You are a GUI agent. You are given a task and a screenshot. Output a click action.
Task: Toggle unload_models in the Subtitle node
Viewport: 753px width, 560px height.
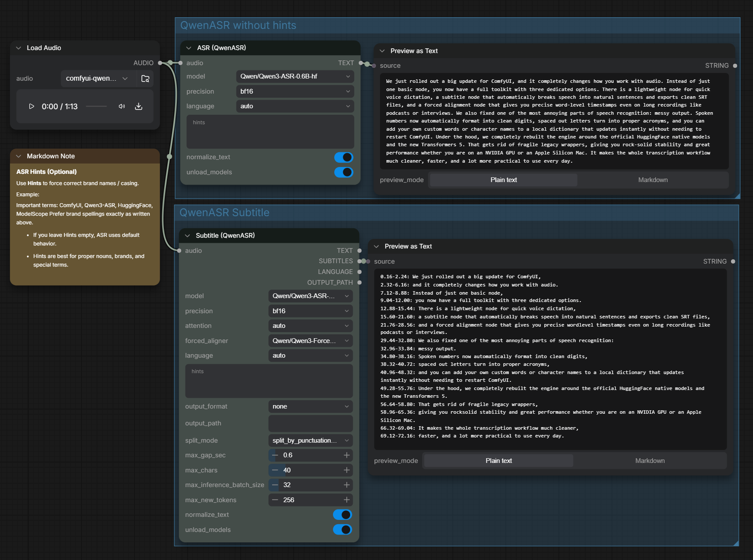(342, 530)
